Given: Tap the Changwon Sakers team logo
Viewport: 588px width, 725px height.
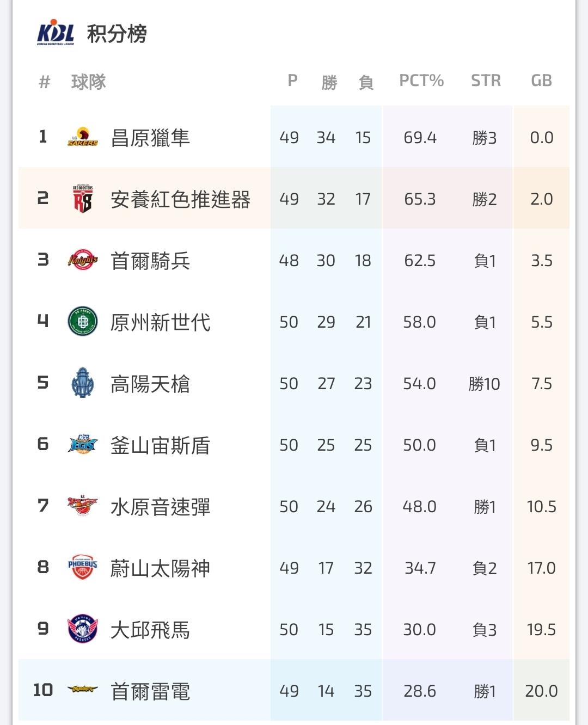Looking at the screenshot, I should (x=83, y=137).
